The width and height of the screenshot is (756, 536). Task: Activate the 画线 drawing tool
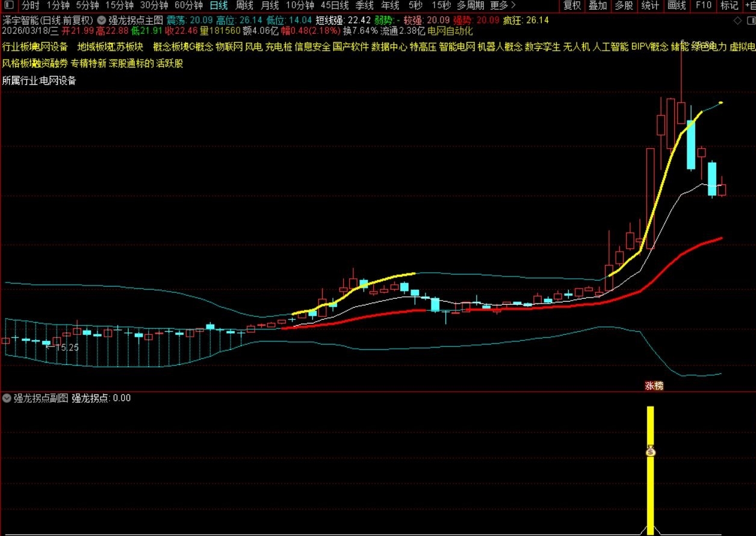coord(677,5)
